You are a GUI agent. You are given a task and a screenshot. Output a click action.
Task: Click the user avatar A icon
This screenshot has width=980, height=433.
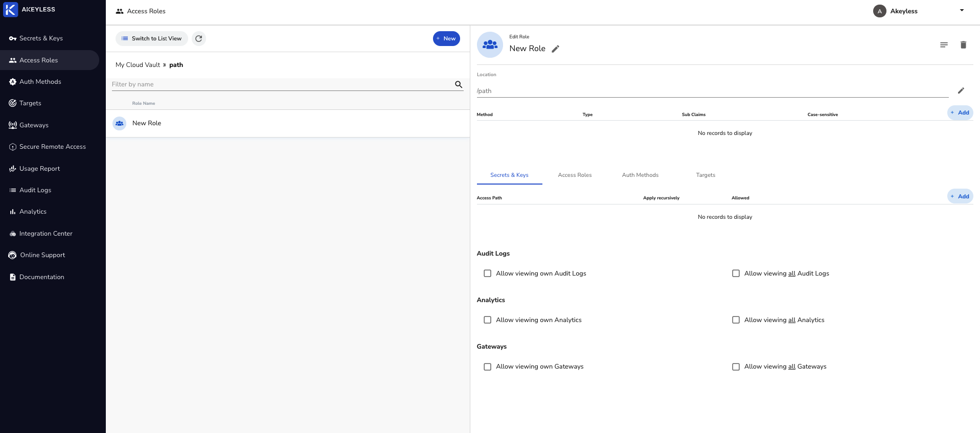[x=880, y=11]
